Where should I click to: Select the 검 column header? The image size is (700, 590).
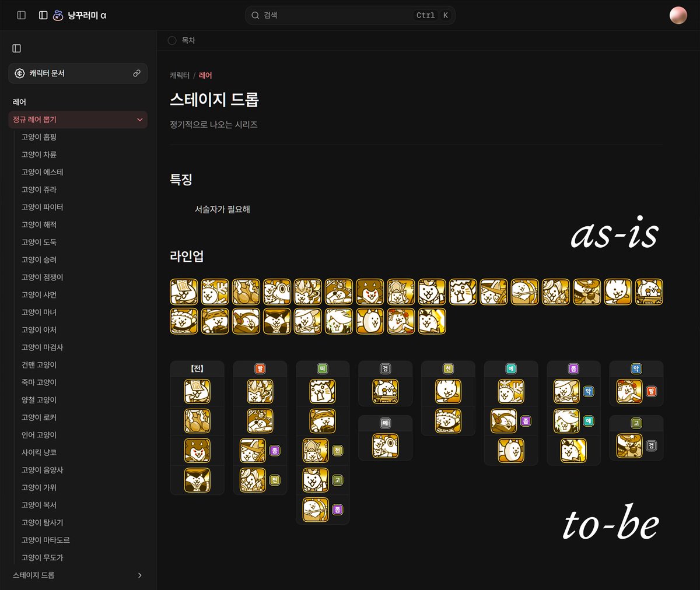tap(386, 369)
